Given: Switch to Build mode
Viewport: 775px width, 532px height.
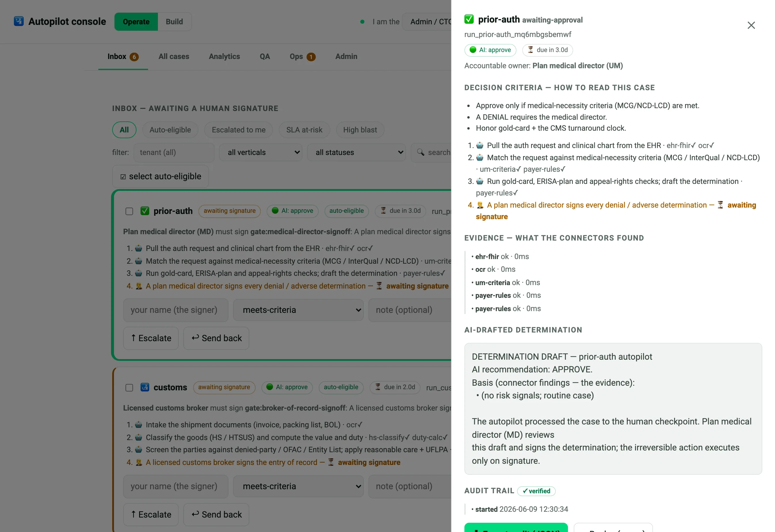Looking at the screenshot, I should tap(174, 22).
